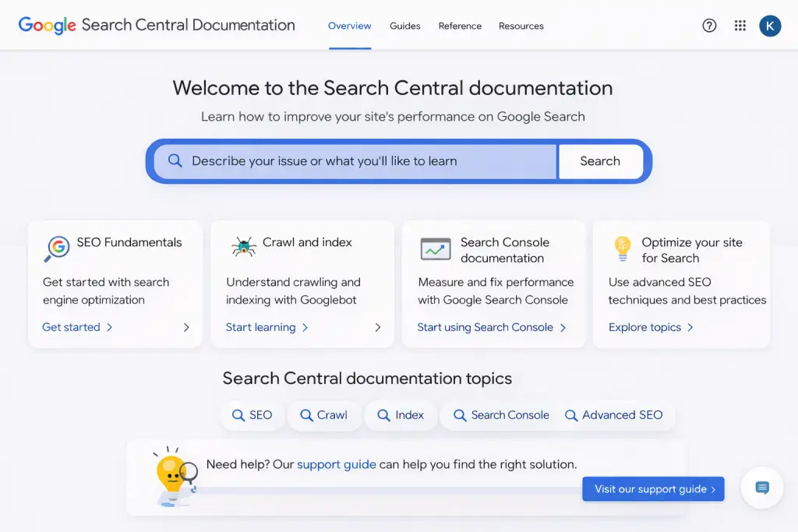
Task: Click the progress bar under the mascot
Action: click(390, 489)
